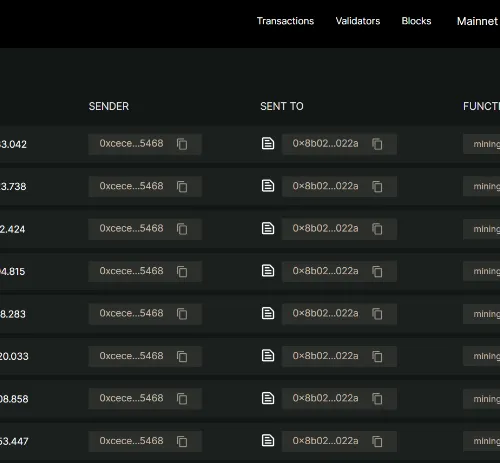The image size is (500, 463).
Task: Copy sent-to address in the 3.042 row
Action: tap(377, 144)
